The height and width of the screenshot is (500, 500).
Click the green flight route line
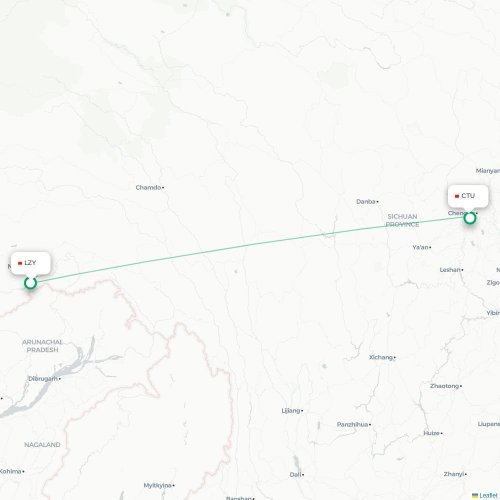[x=250, y=250]
